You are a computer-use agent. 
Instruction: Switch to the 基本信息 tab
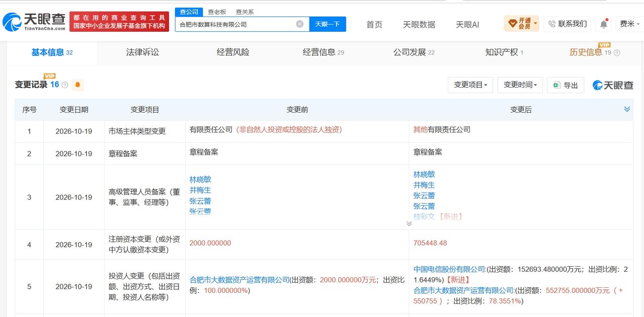point(52,52)
